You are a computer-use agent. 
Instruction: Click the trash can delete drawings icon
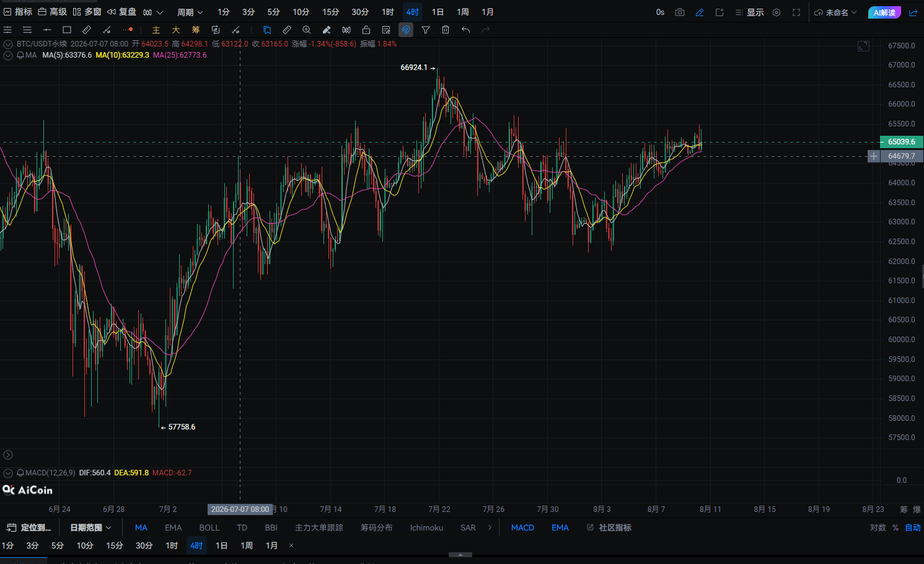[x=446, y=30]
